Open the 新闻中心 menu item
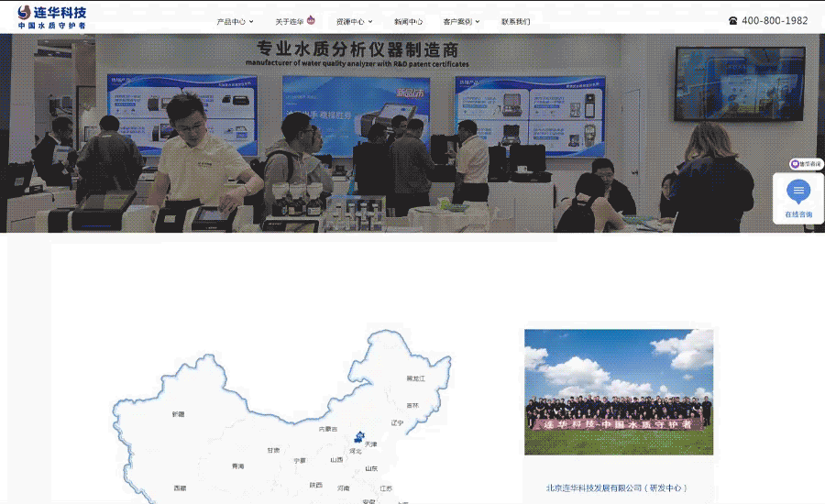The width and height of the screenshot is (825, 504). point(408,21)
